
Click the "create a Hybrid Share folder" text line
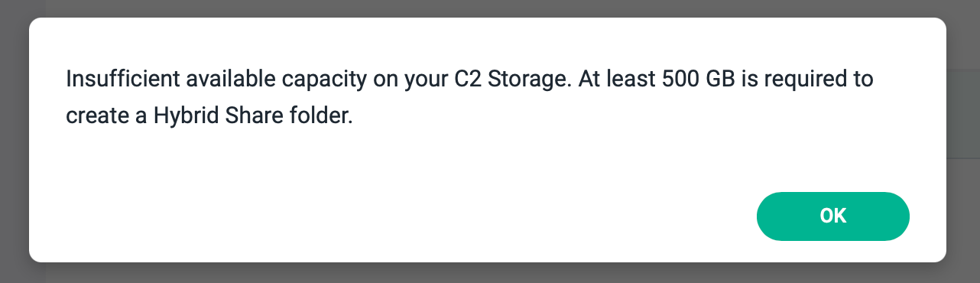(209, 116)
